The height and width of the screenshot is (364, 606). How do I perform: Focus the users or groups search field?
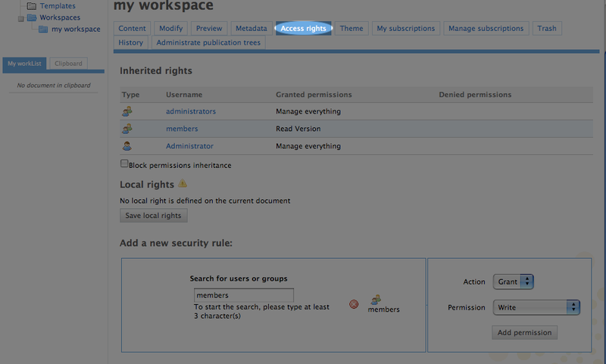click(x=244, y=295)
